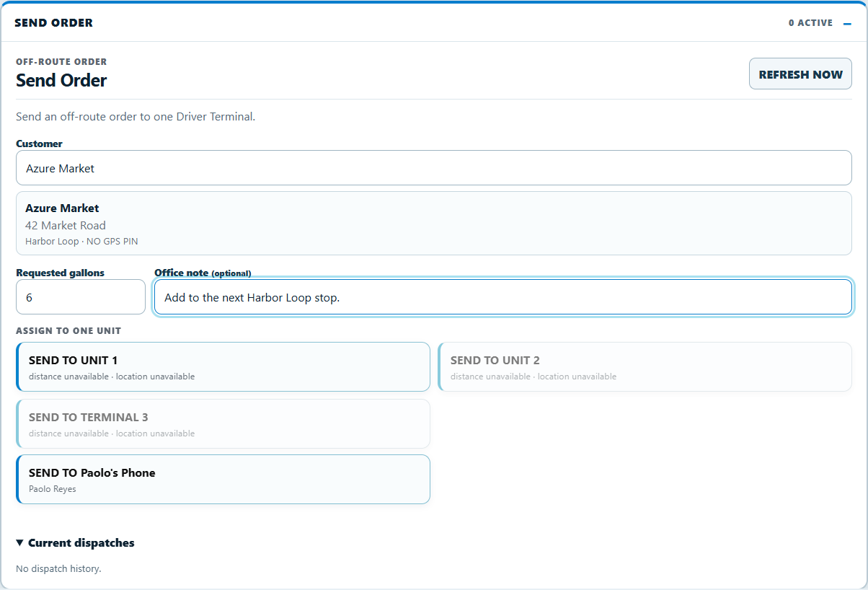Pick Send to Terminal 3
Image resolution: width=868 pixels, height=590 pixels.
tap(223, 424)
